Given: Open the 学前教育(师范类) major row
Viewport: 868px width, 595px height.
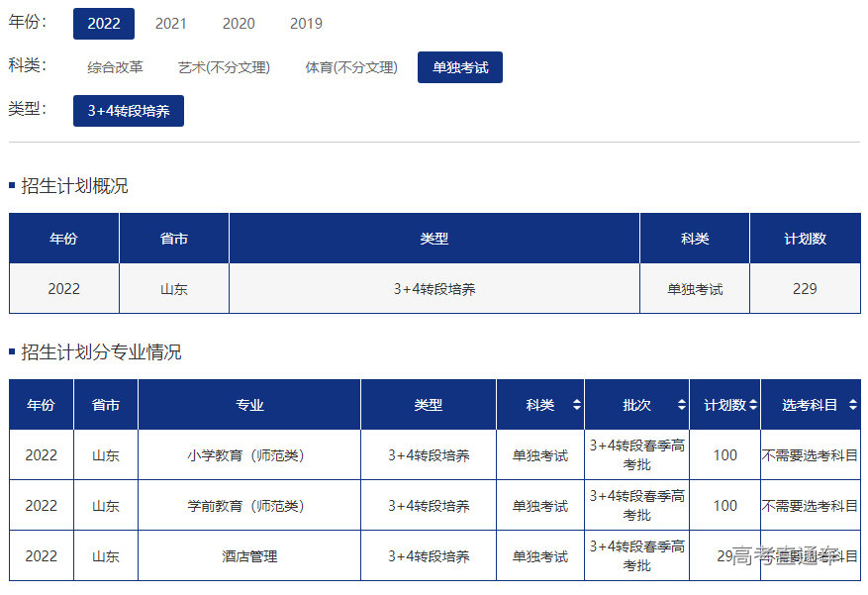Looking at the screenshot, I should (x=248, y=506).
